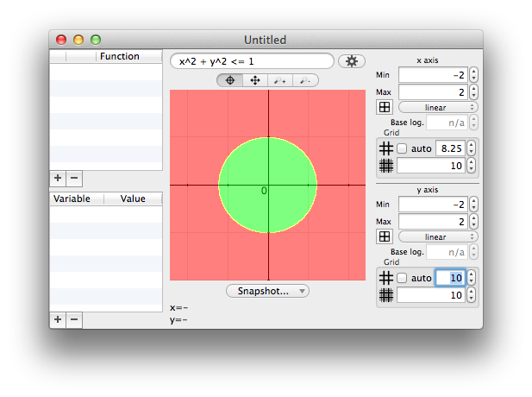The height and width of the screenshot is (397, 532).
Task: Click y axis Max field showing 2
Action: (433, 222)
